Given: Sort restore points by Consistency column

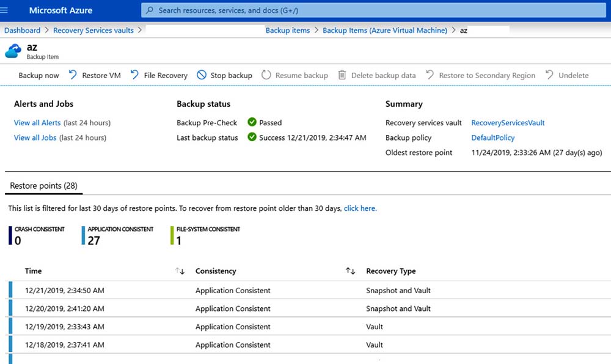Looking at the screenshot, I should coord(350,271).
